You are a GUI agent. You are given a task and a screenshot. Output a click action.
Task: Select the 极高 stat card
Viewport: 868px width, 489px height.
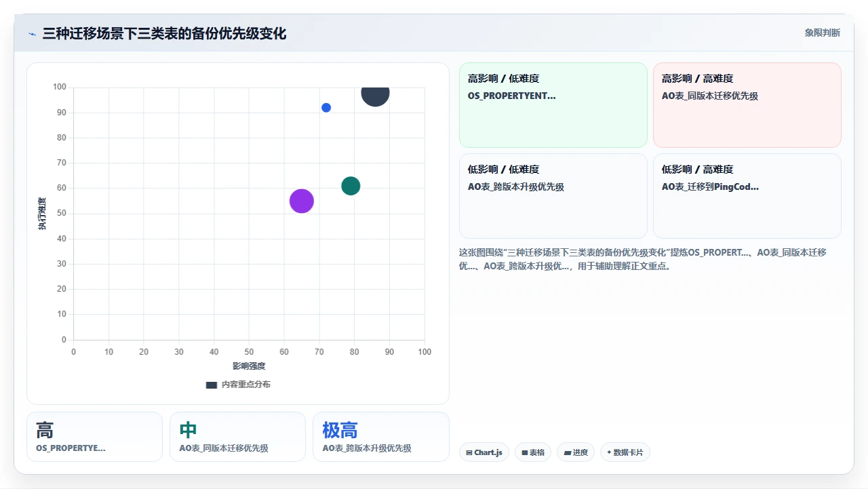coord(380,437)
